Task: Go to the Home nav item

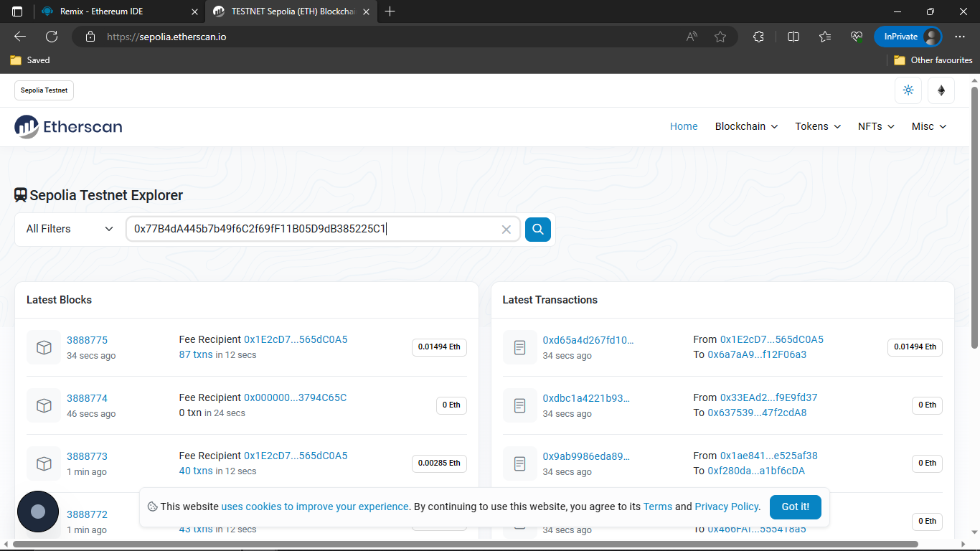Action: [684, 126]
